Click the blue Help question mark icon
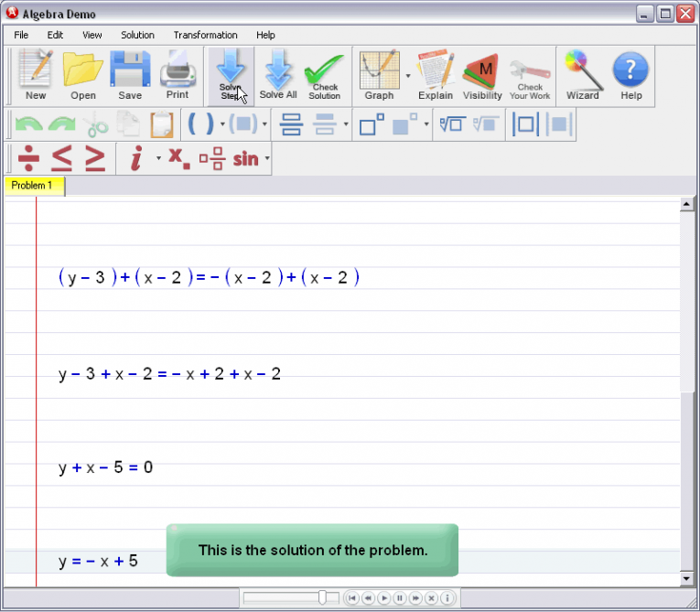Image resolution: width=700 pixels, height=612 pixels. [630, 76]
